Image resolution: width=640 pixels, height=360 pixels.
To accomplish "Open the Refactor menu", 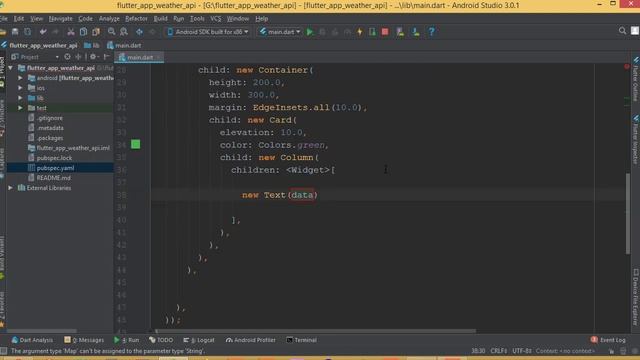I will point(136,19).
